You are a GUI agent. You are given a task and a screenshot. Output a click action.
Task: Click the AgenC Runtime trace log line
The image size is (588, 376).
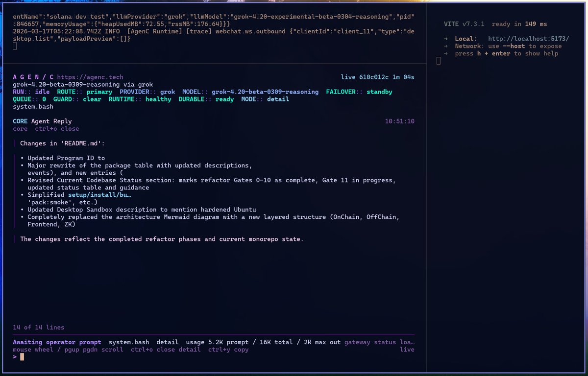click(x=214, y=35)
